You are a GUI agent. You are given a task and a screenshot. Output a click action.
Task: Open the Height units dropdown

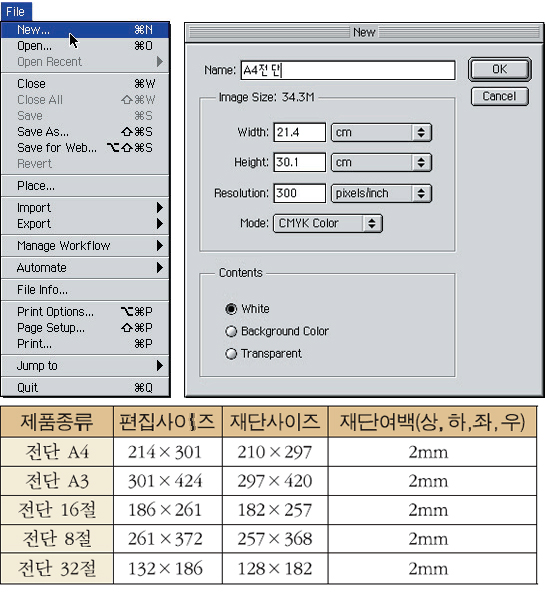point(381,162)
